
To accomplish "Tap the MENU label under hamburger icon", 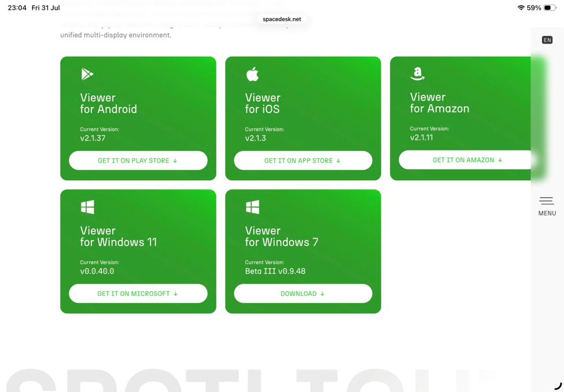I will [x=547, y=213].
